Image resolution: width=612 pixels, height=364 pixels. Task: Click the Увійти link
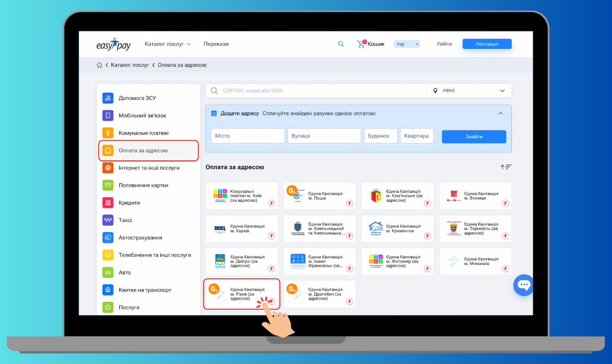pos(444,44)
